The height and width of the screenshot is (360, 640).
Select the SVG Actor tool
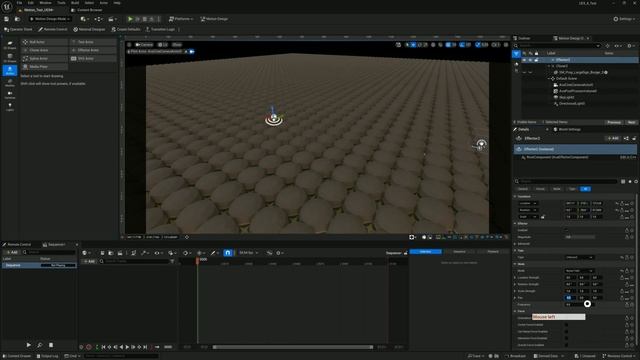(x=93, y=58)
